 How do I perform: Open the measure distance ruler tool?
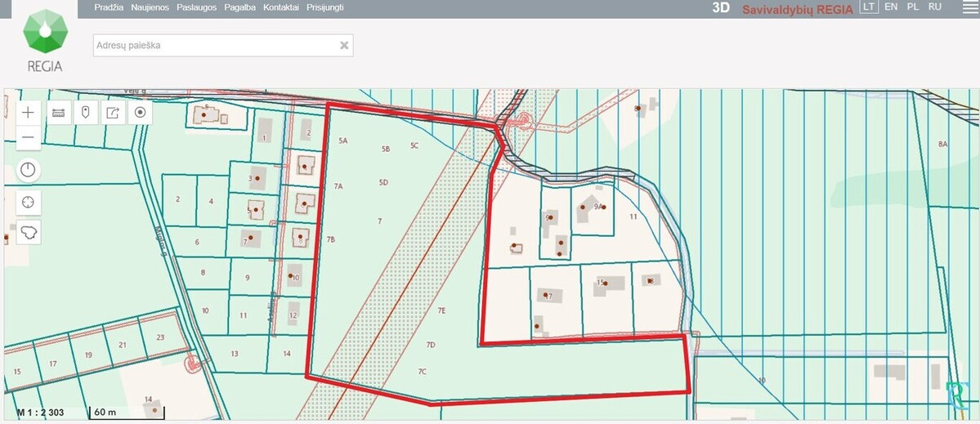point(58,113)
